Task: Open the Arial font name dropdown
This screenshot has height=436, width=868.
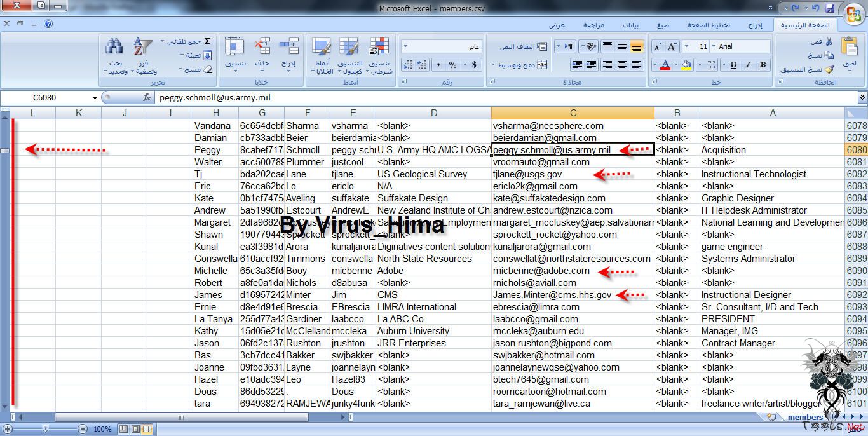Action: pos(714,46)
